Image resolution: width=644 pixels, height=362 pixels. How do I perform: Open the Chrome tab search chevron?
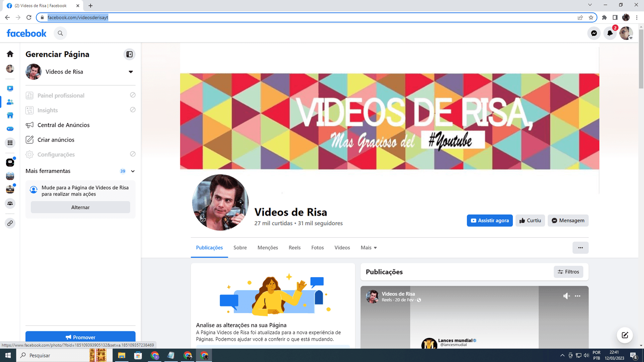590,5
